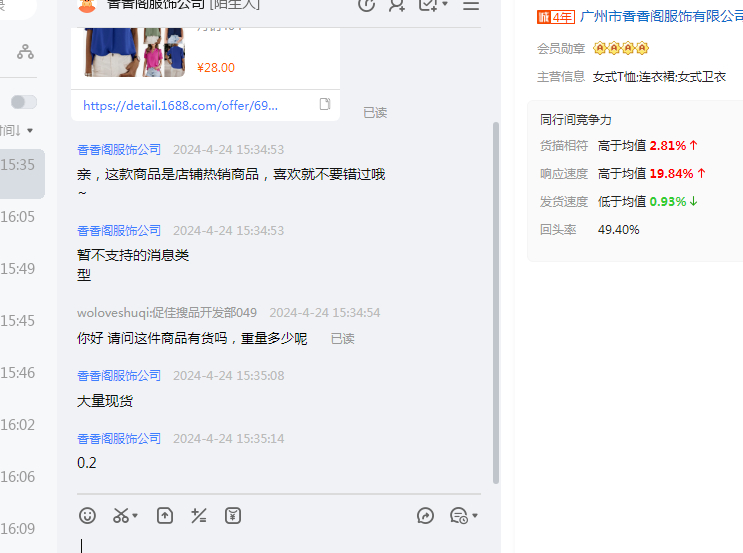The image size is (743, 553).
Task: Click the blue shirt product thumbnail
Action: (x=134, y=52)
